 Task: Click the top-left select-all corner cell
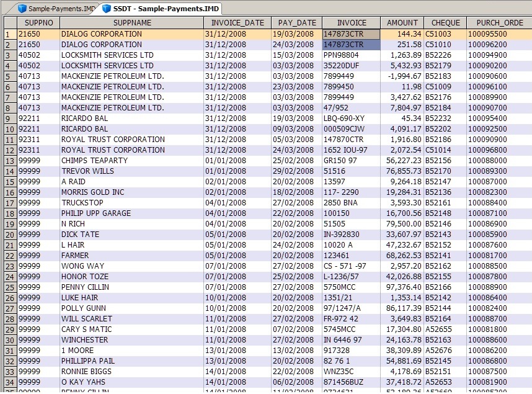point(8,23)
